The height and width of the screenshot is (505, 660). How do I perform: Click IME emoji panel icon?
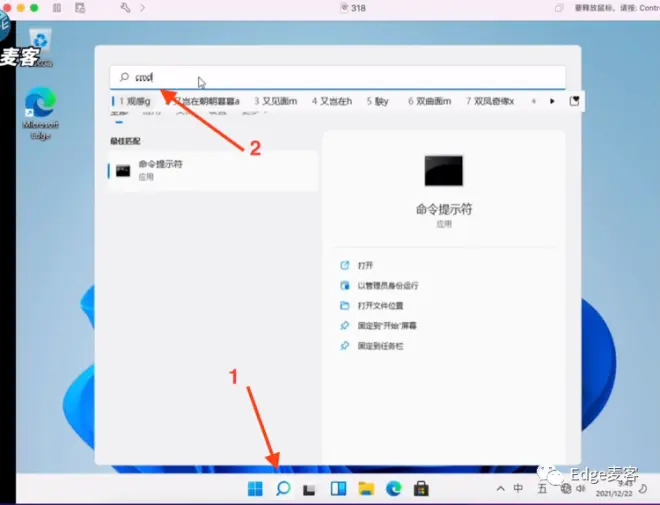pyautogui.click(x=574, y=101)
